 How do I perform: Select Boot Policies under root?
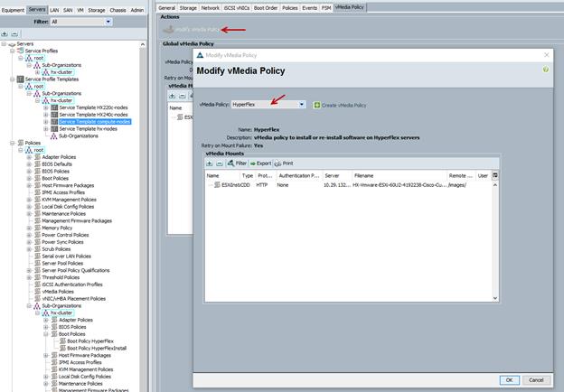tap(55, 178)
